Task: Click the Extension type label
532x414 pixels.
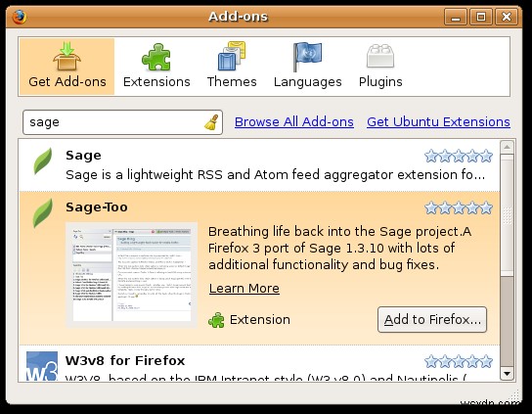Action: [x=260, y=320]
